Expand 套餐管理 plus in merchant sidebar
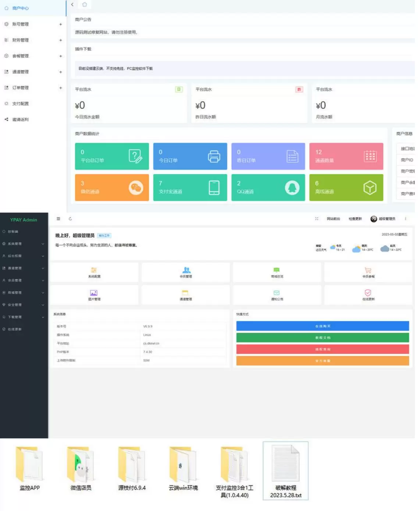 [61, 56]
